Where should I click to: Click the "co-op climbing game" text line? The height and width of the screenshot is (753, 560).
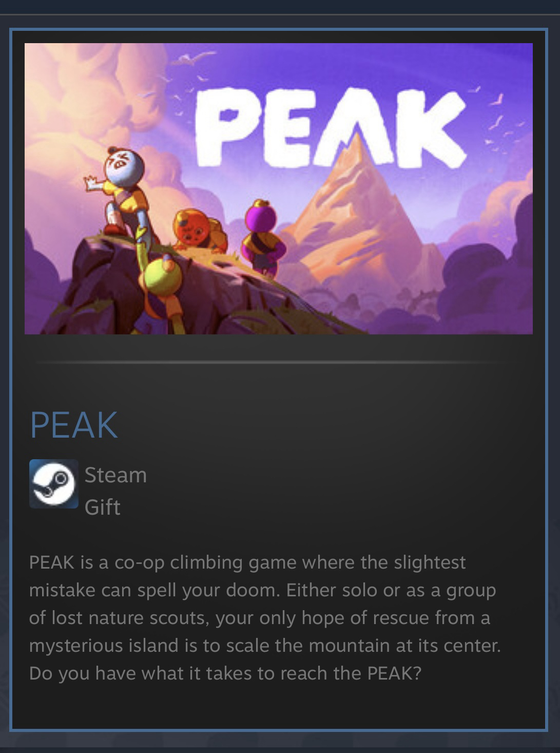tap(247, 562)
